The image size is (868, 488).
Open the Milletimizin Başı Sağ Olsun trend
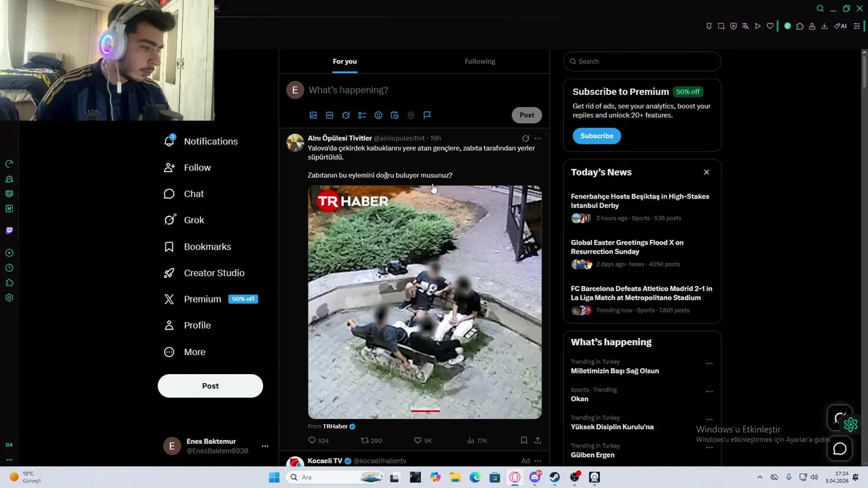coord(615,371)
